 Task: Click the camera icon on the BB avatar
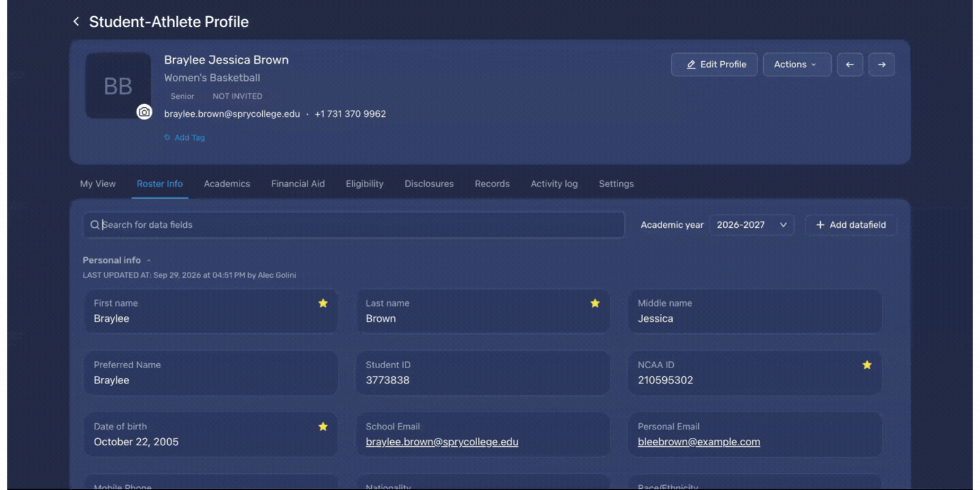pos(144,112)
